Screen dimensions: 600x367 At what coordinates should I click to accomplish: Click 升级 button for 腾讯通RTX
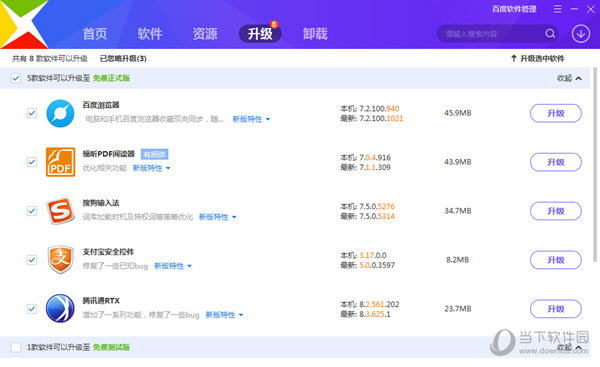pyautogui.click(x=556, y=309)
